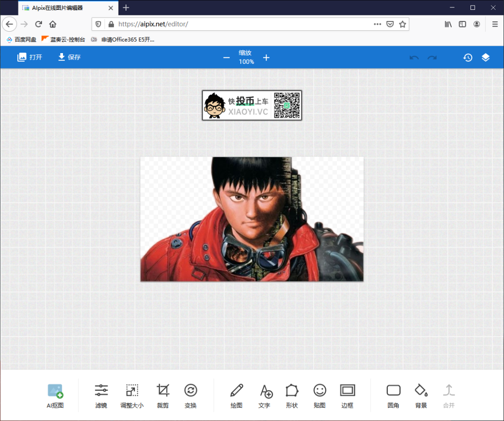504x421 pixels.
Task: Click the 打开 open image button
Action: click(30, 57)
